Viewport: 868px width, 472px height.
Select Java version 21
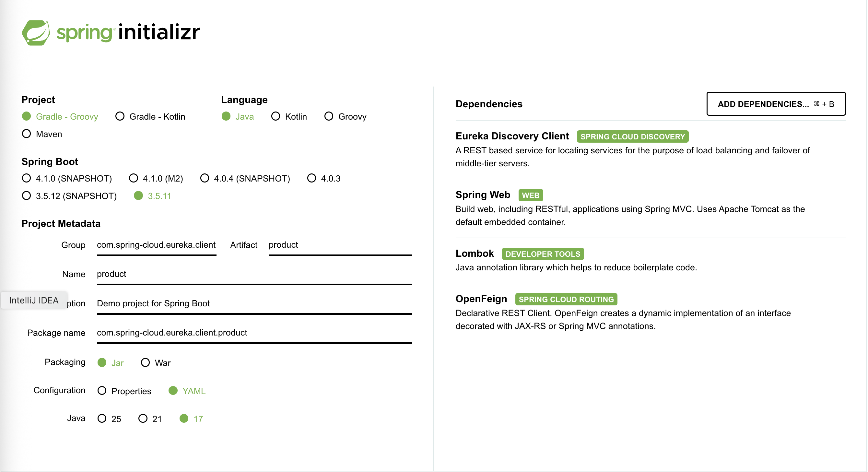pyautogui.click(x=150, y=419)
